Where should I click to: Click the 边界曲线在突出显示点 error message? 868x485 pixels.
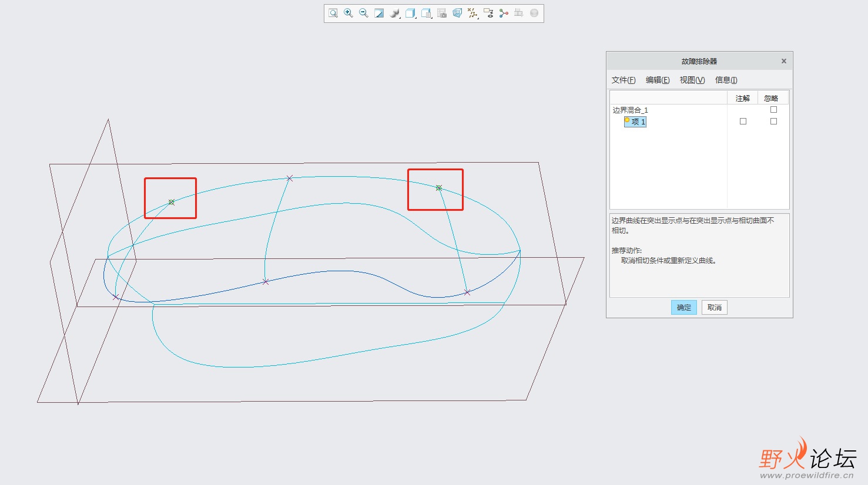coord(693,225)
